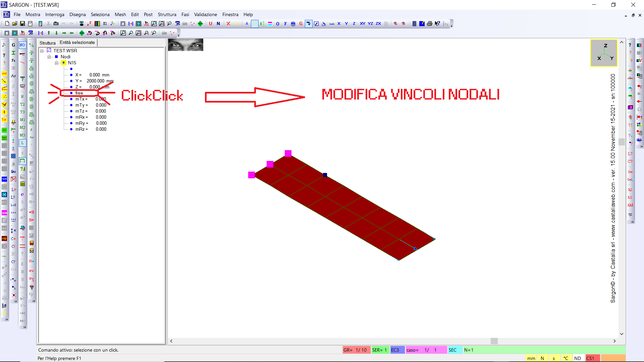Image resolution: width=644 pixels, height=362 pixels.
Task: Open the Struttura menu
Action: [167, 15]
